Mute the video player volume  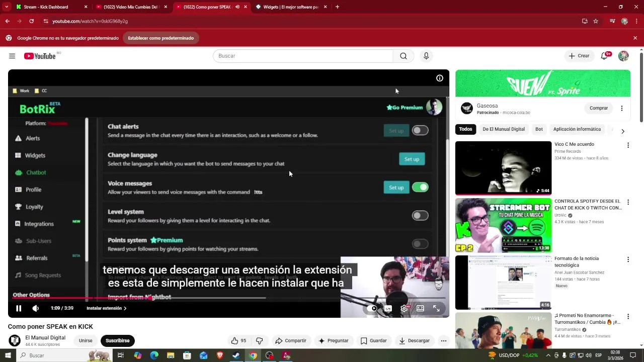pos(35,308)
